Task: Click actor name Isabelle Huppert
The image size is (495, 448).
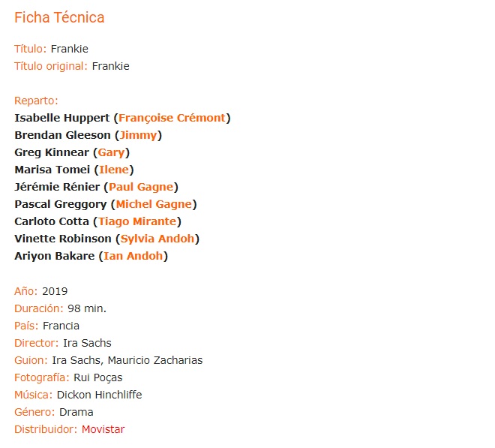Action: pos(61,118)
